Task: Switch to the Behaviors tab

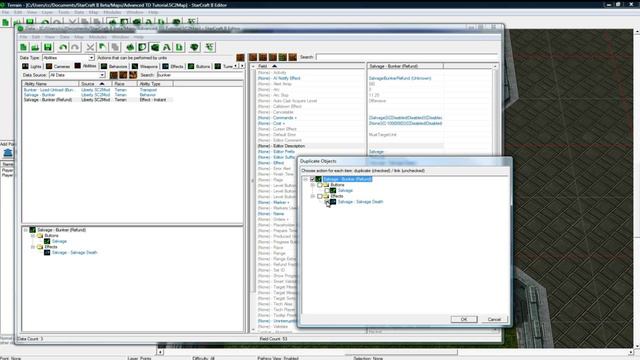Action: click(114, 66)
